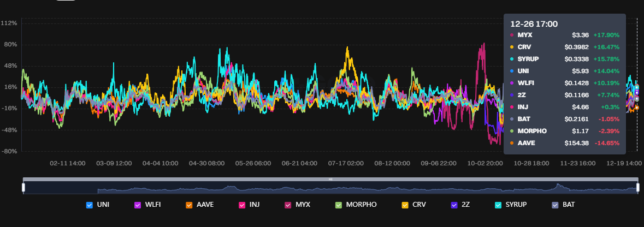644x227 pixels.
Task: Toggle INJ legend checkbox
Action: tap(242, 205)
